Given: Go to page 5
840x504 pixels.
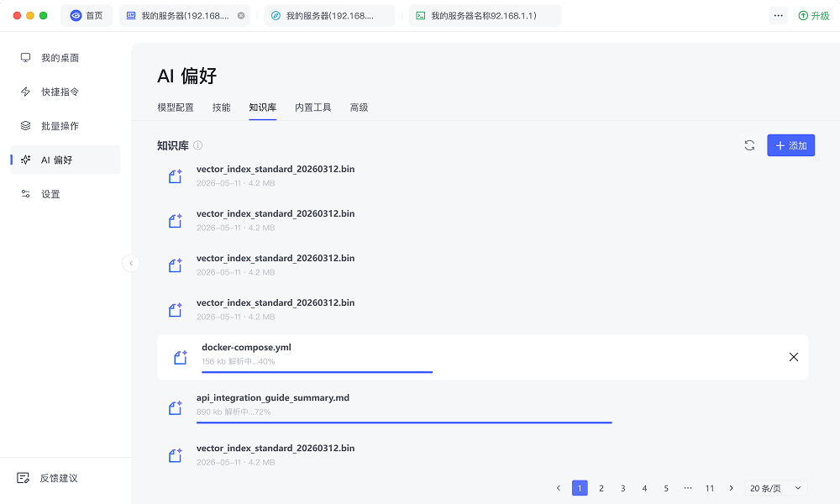Looking at the screenshot, I should 666,488.
